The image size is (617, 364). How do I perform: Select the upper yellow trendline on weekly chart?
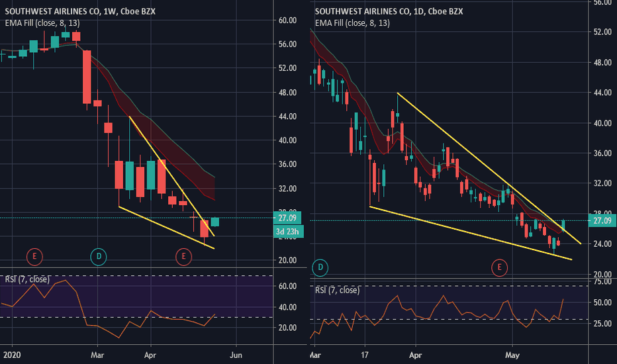coord(171,176)
